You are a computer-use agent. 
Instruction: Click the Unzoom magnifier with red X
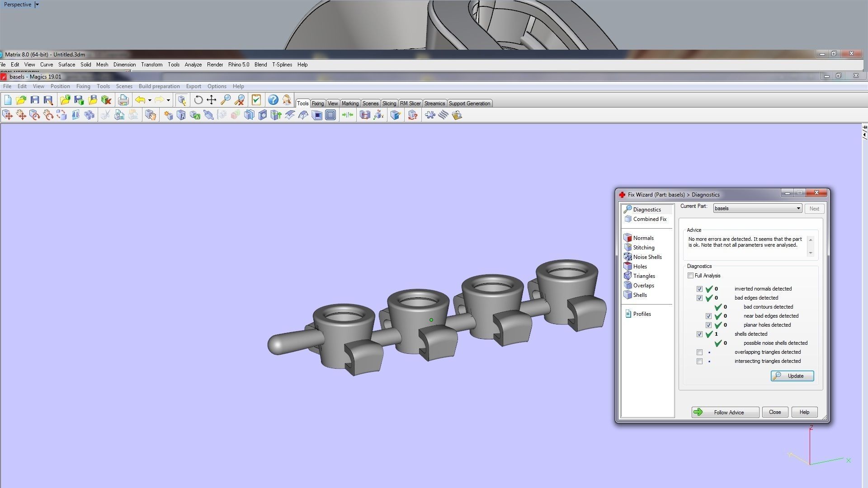pos(239,100)
